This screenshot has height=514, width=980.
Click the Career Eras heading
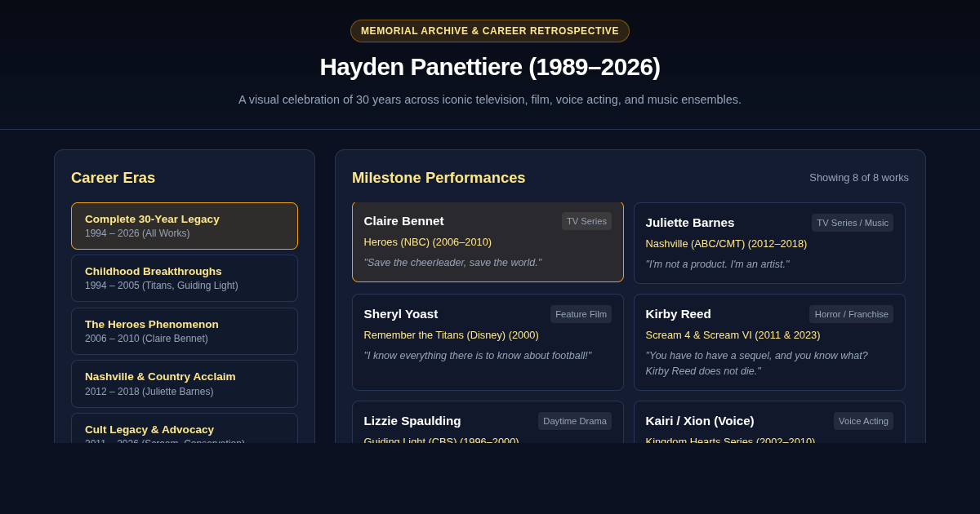click(113, 178)
